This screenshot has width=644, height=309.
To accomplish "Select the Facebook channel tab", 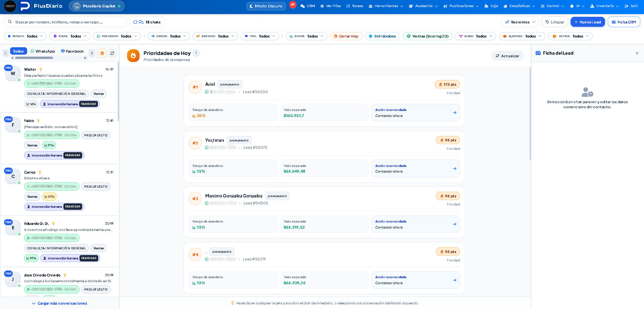I will pyautogui.click(x=72, y=51).
